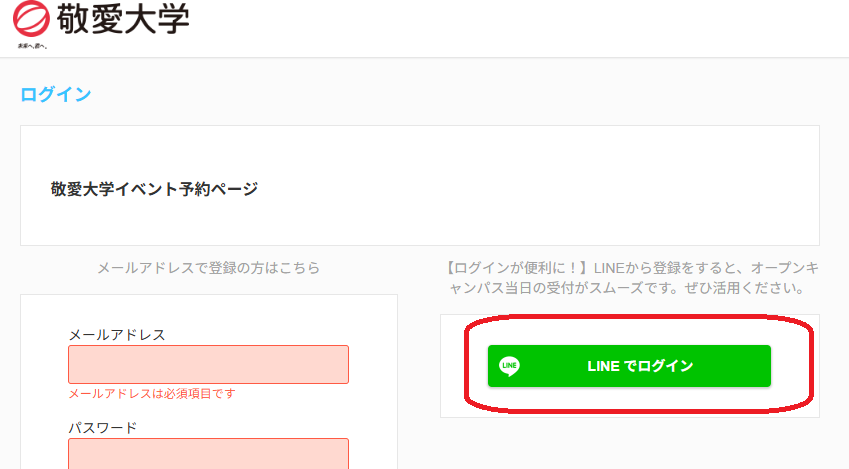Click the red メールアドレスは必須項目です error message
Screen dimensions: 849x469
point(152,394)
